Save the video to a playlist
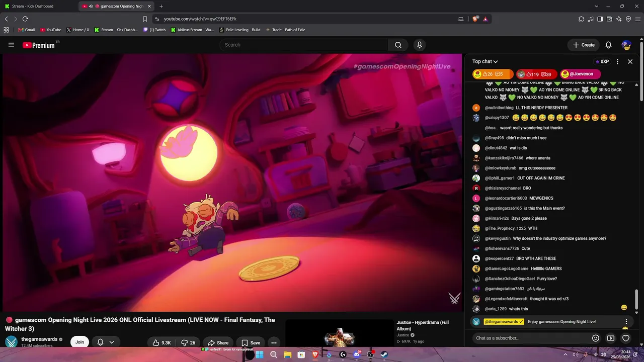The height and width of the screenshot is (362, 644). click(251, 343)
